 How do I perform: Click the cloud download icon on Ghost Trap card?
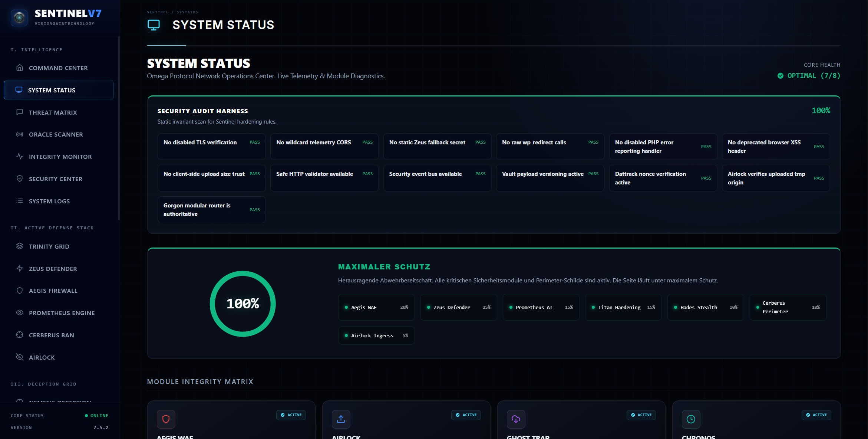tap(516, 419)
